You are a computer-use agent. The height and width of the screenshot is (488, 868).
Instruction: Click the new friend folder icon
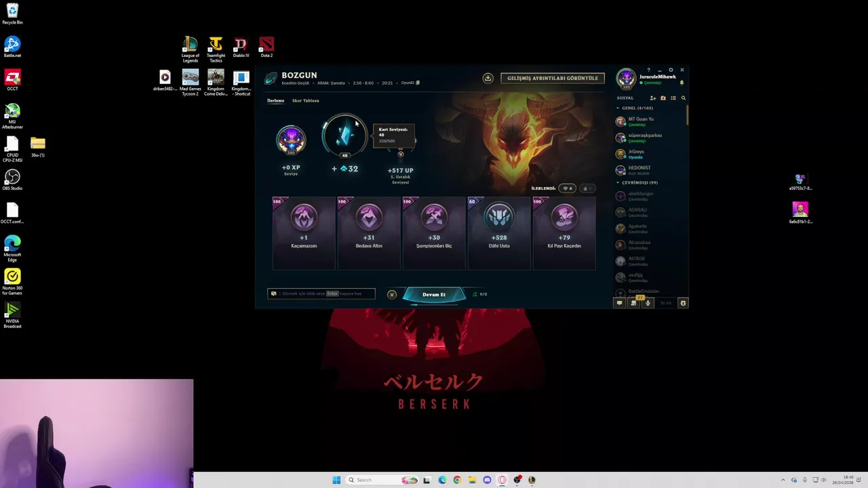point(663,98)
